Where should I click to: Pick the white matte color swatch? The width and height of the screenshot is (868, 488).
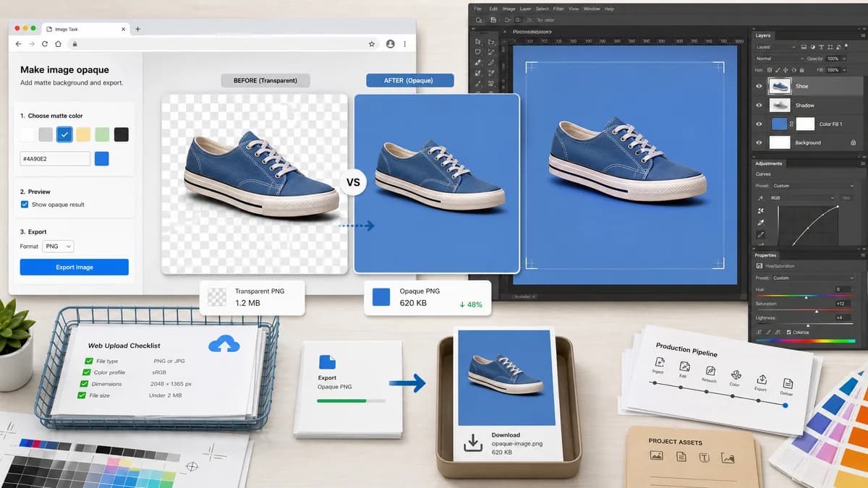[27, 134]
